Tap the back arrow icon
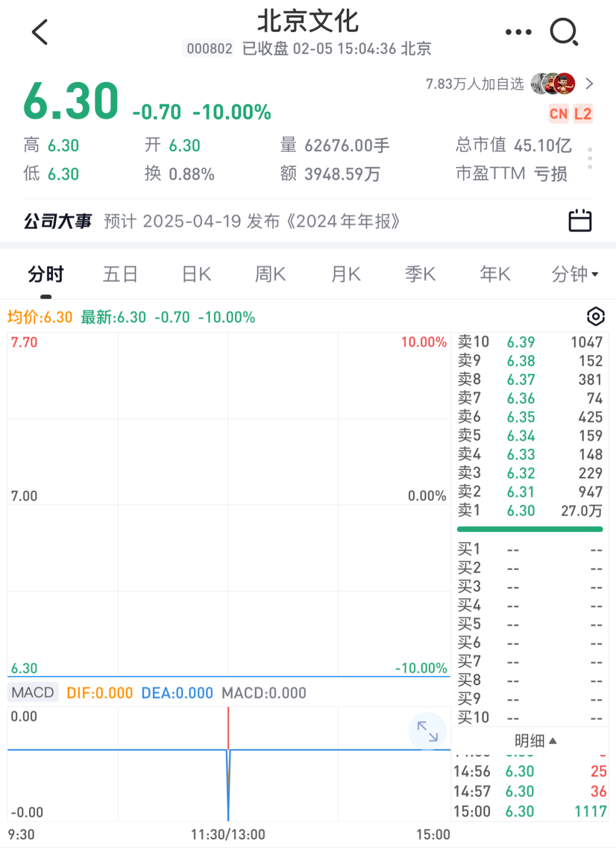616x848 pixels. tap(40, 32)
